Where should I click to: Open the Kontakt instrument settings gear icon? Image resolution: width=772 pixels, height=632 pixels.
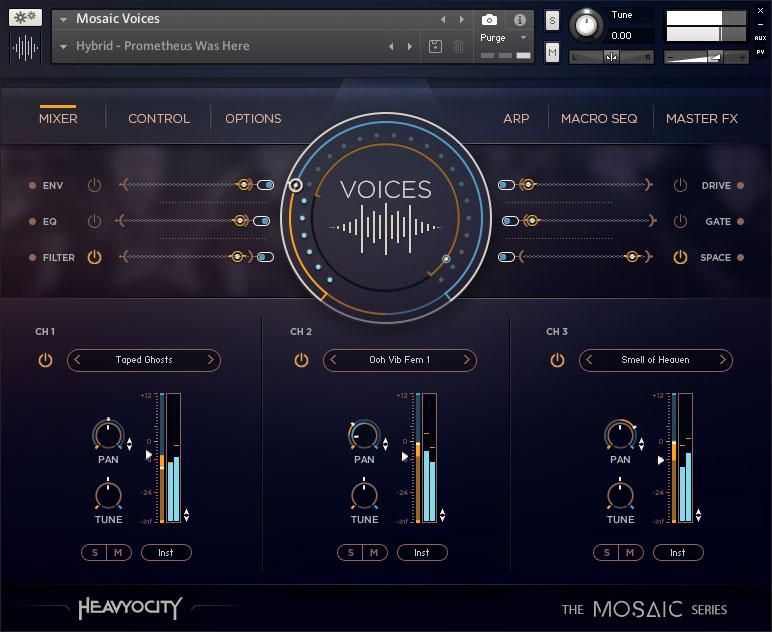point(25,18)
